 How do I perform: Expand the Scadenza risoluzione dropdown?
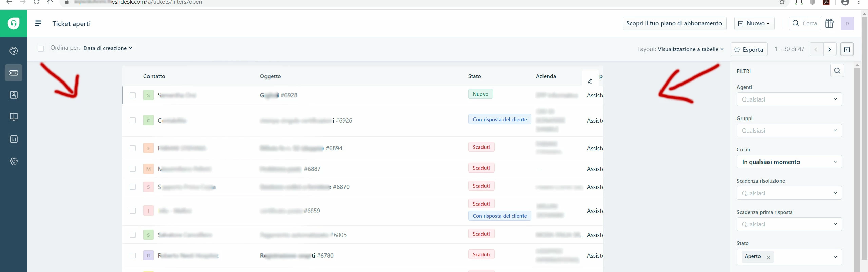coord(789,193)
